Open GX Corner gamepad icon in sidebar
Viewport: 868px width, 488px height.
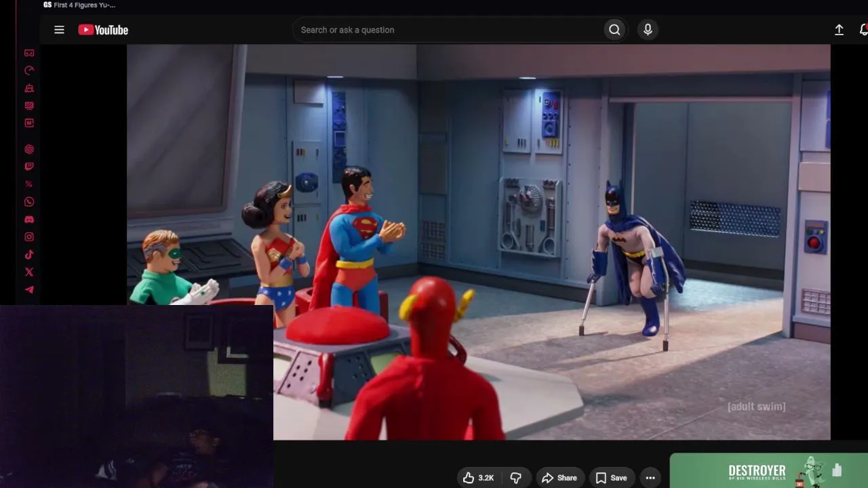(29, 53)
